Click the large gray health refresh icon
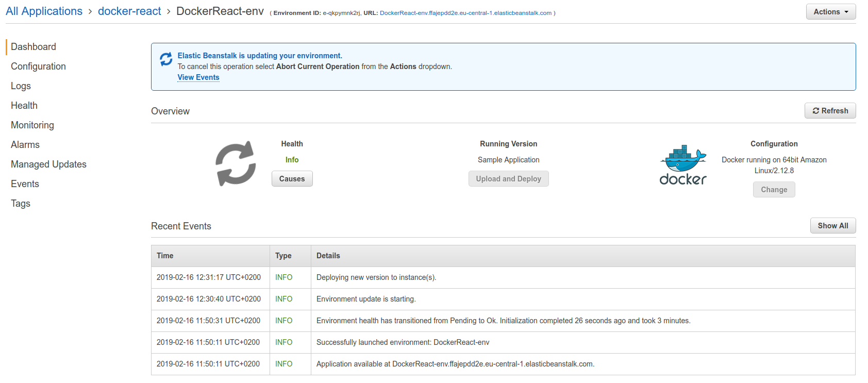Image resolution: width=868 pixels, height=383 pixels. 236,163
